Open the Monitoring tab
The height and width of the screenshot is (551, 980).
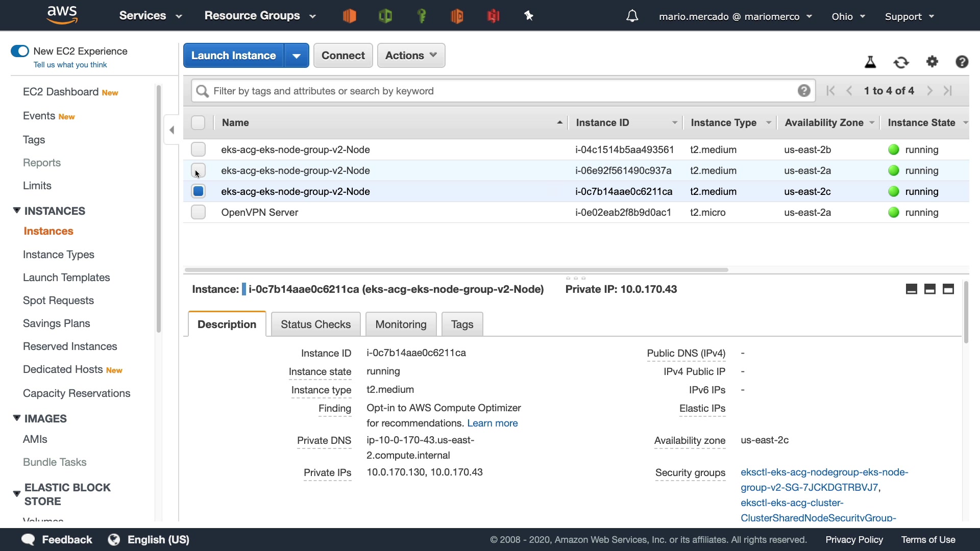(401, 324)
